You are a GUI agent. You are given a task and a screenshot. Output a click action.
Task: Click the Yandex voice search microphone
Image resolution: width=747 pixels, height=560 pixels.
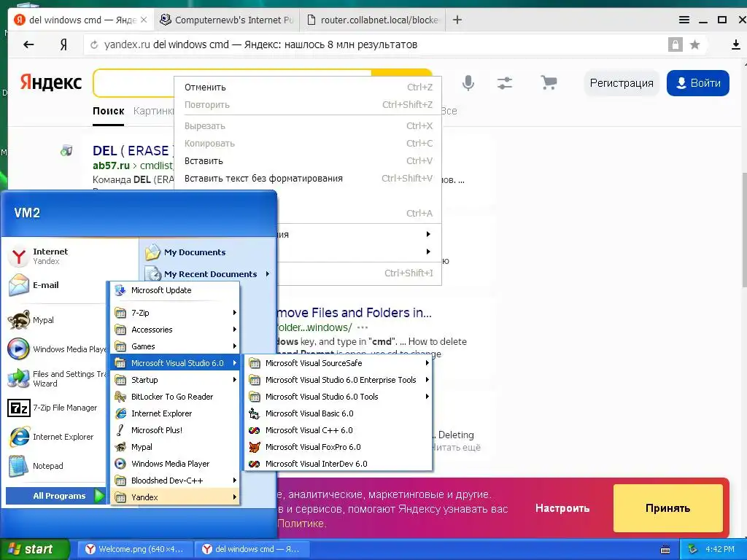(468, 83)
